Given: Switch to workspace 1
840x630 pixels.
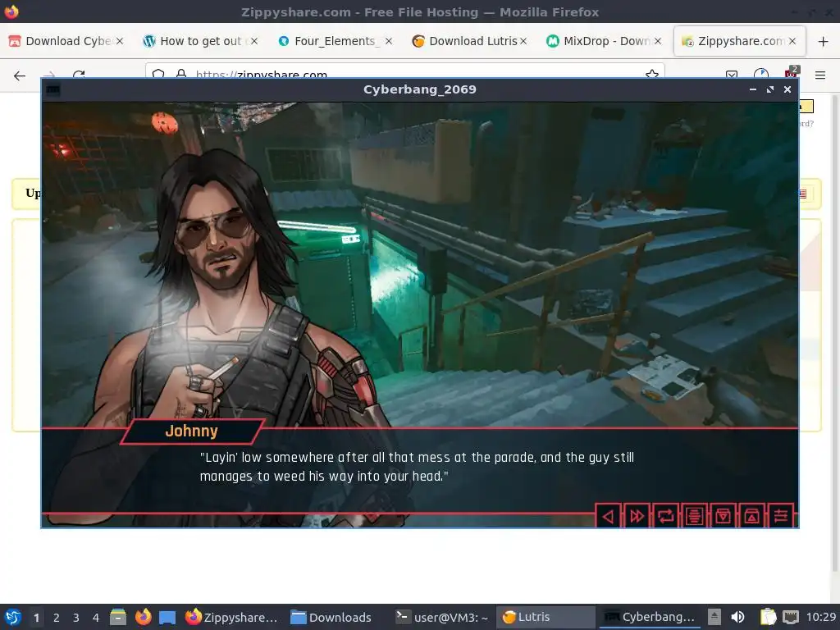Looking at the screenshot, I should click(36, 618).
